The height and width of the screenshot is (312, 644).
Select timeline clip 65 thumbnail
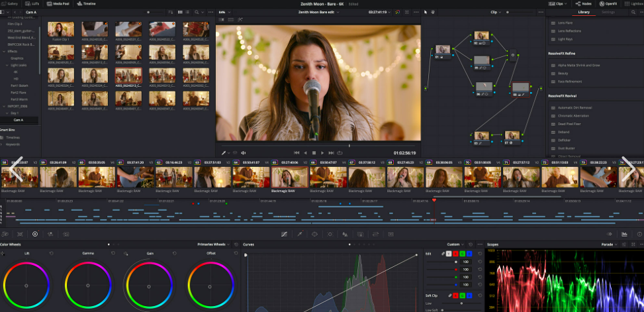289,177
